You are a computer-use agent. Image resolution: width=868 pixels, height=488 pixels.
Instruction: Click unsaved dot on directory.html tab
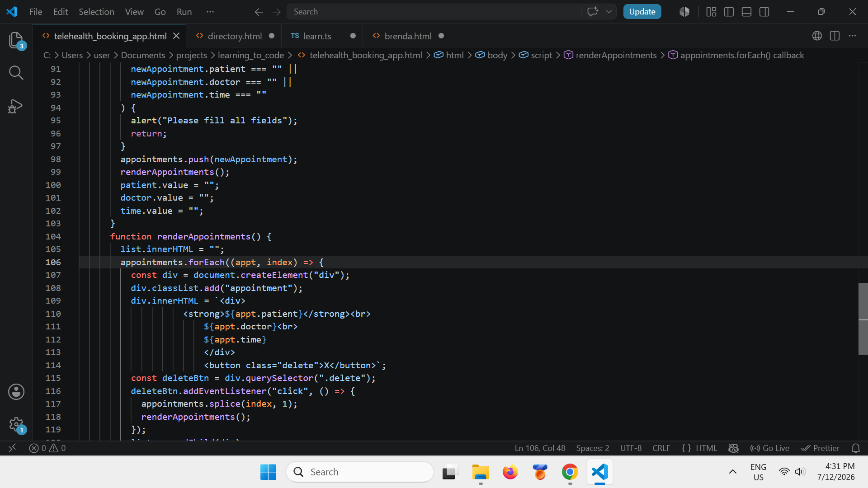(272, 36)
